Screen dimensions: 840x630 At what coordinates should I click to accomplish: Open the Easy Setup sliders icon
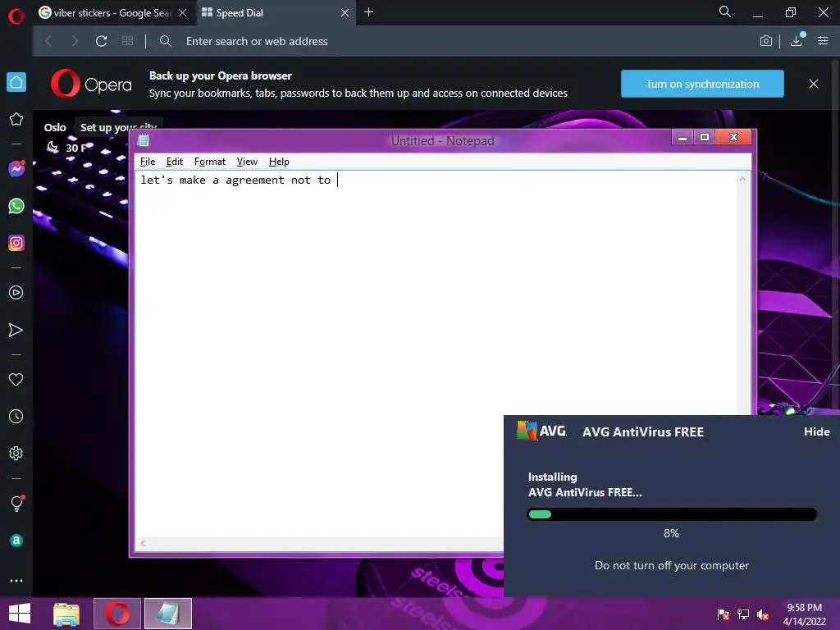coord(823,41)
